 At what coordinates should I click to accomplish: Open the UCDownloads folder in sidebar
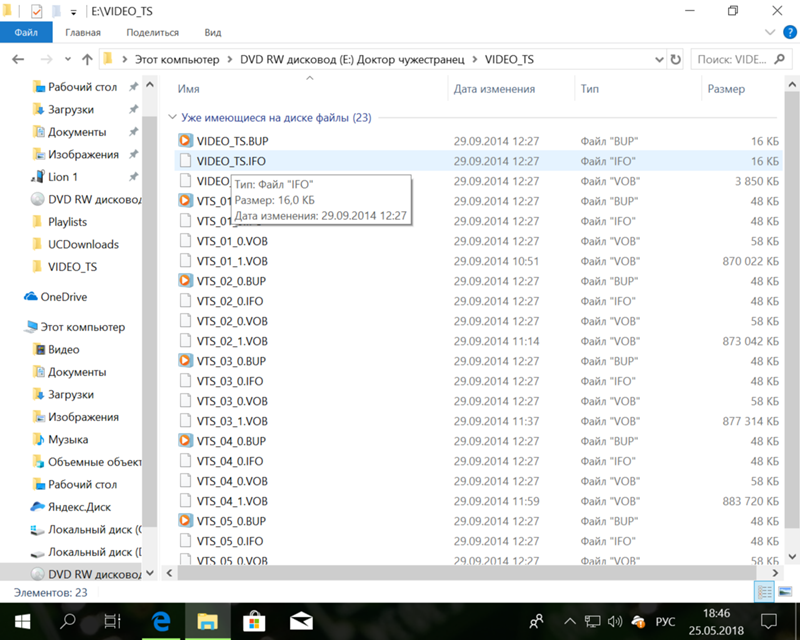(83, 244)
